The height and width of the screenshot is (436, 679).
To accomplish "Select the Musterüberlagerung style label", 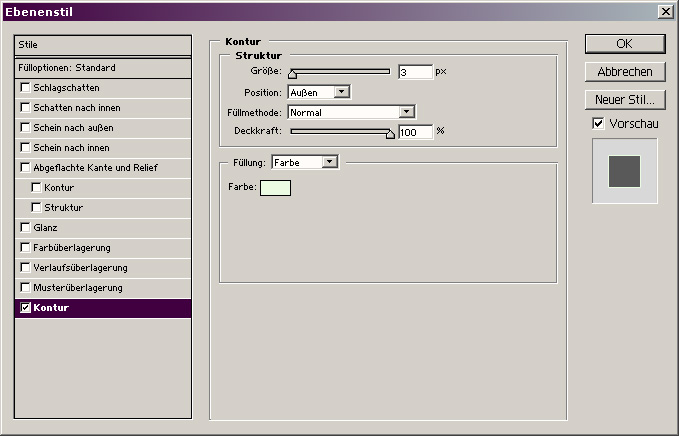I will pos(78,287).
